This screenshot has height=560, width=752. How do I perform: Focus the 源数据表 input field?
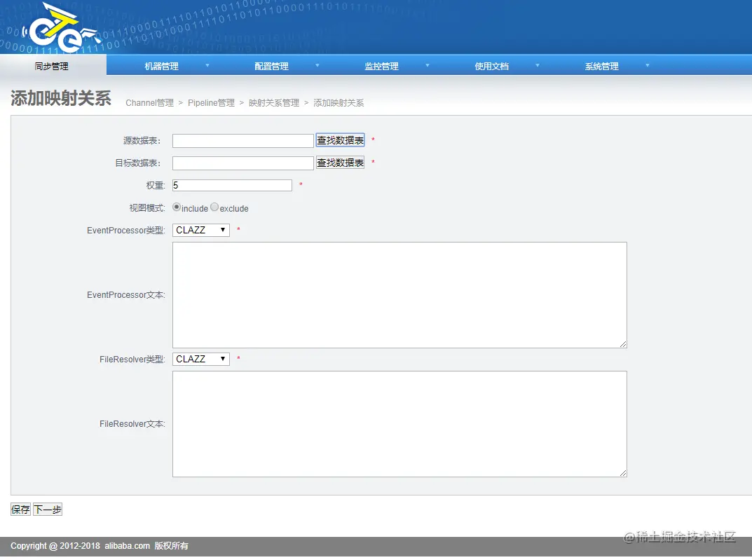point(242,140)
